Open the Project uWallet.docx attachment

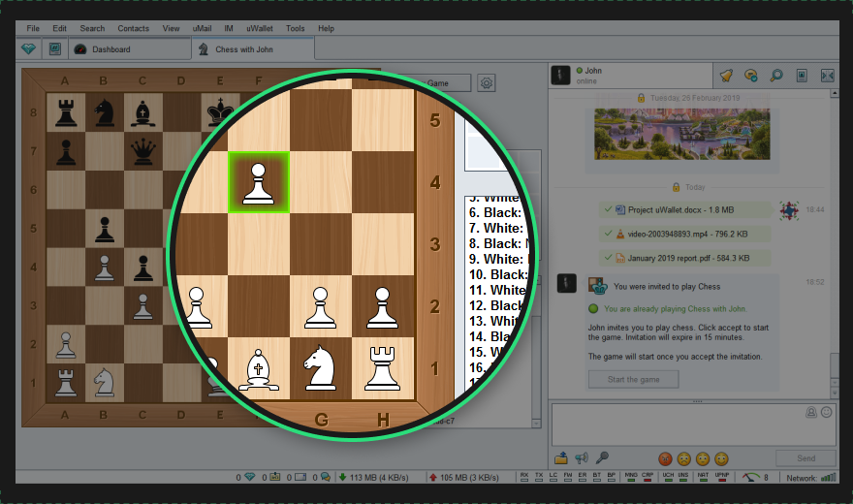coord(685,210)
